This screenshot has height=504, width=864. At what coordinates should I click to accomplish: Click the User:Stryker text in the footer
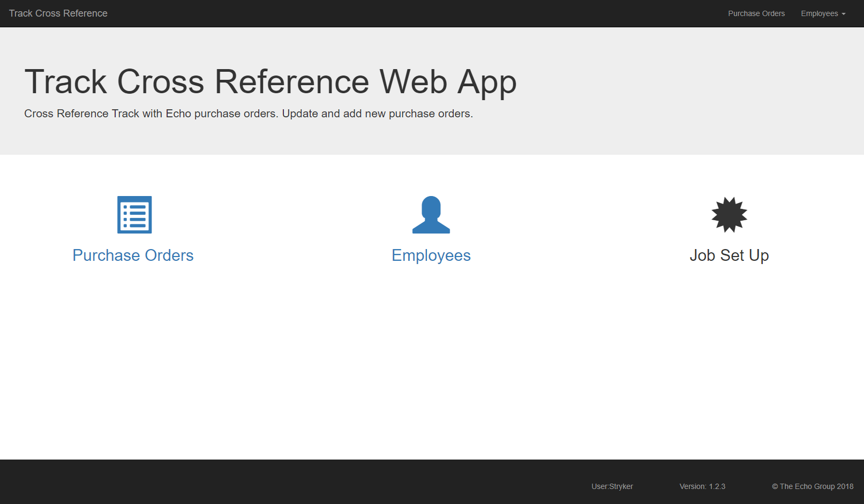point(612,486)
